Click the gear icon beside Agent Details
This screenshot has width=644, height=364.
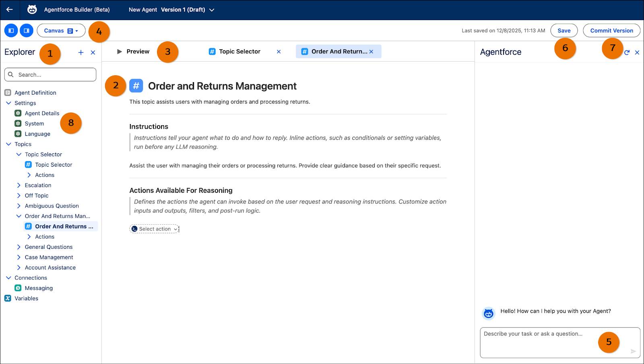coord(18,113)
